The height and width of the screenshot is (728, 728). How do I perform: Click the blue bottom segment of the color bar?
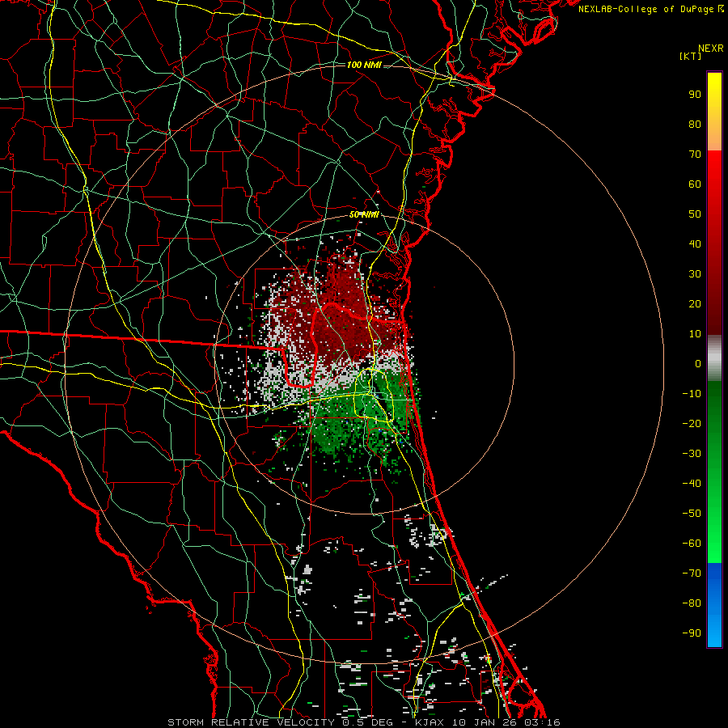[714, 605]
